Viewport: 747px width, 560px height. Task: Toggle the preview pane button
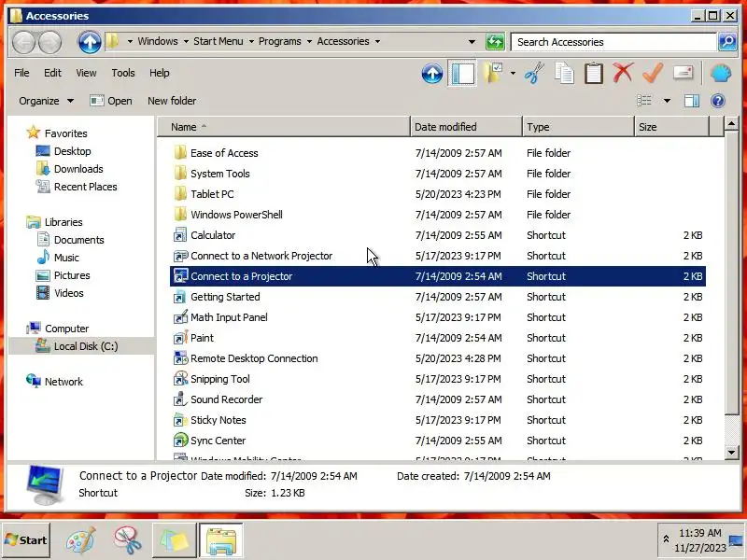tap(692, 101)
